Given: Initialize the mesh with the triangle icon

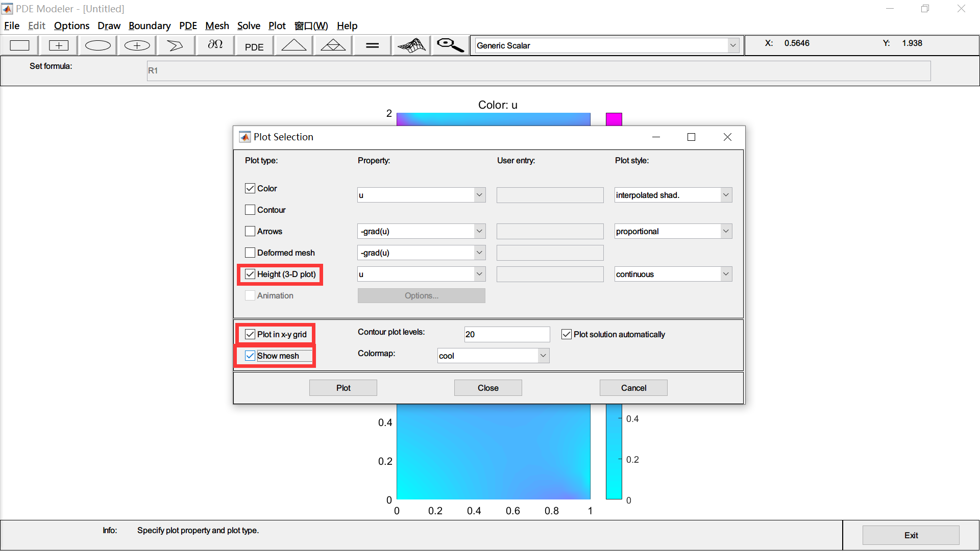Looking at the screenshot, I should (x=293, y=45).
